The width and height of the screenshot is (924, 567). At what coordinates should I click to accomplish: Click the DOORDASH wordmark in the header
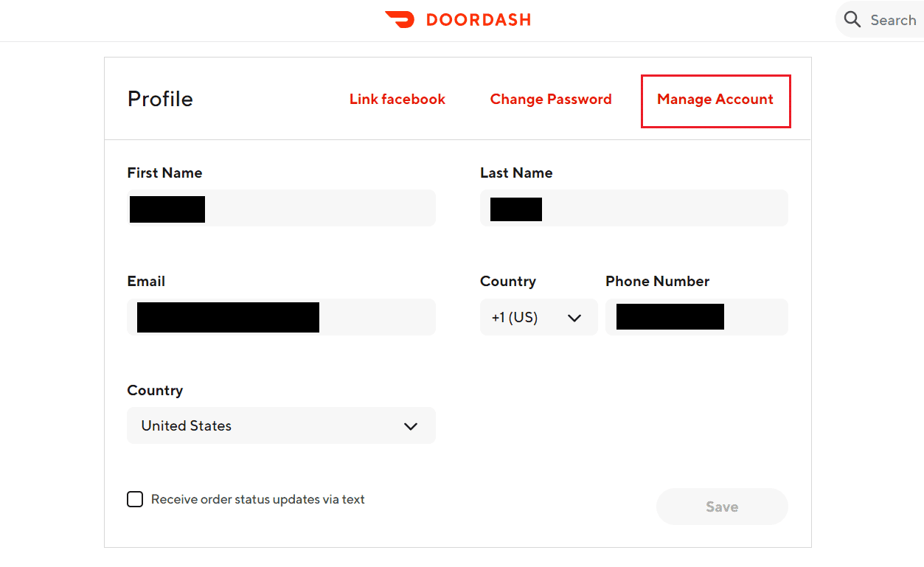pyautogui.click(x=479, y=20)
